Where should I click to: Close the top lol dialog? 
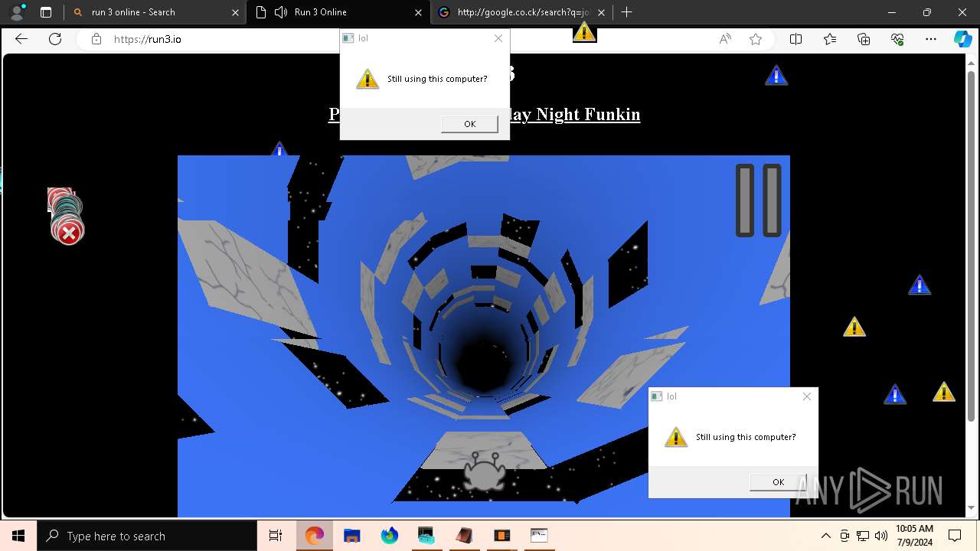click(498, 38)
